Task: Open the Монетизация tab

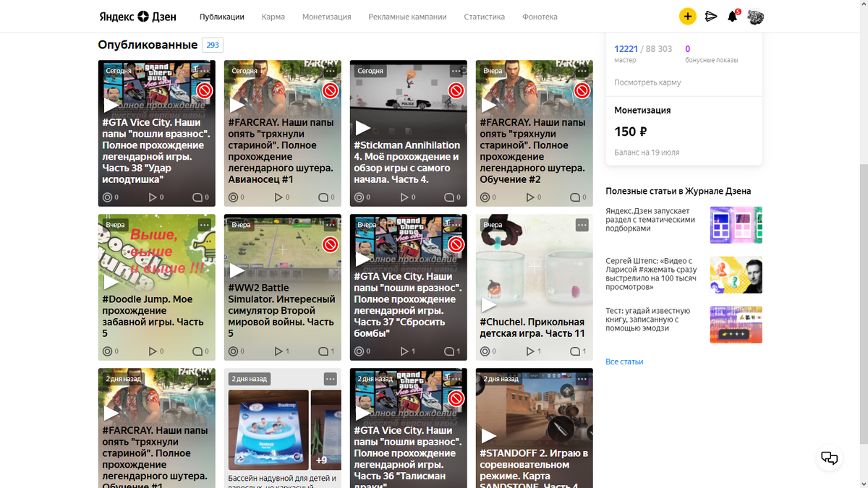Action: coord(327,17)
